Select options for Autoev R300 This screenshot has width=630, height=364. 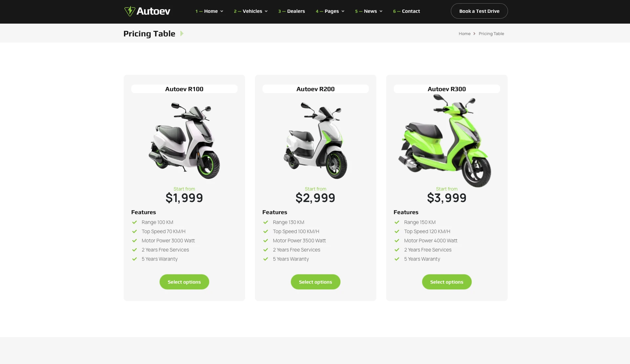coord(447,282)
